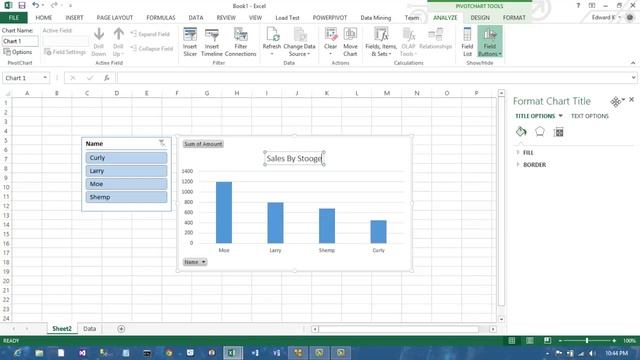Open the DESIGN ribbon tab

pos(480,18)
